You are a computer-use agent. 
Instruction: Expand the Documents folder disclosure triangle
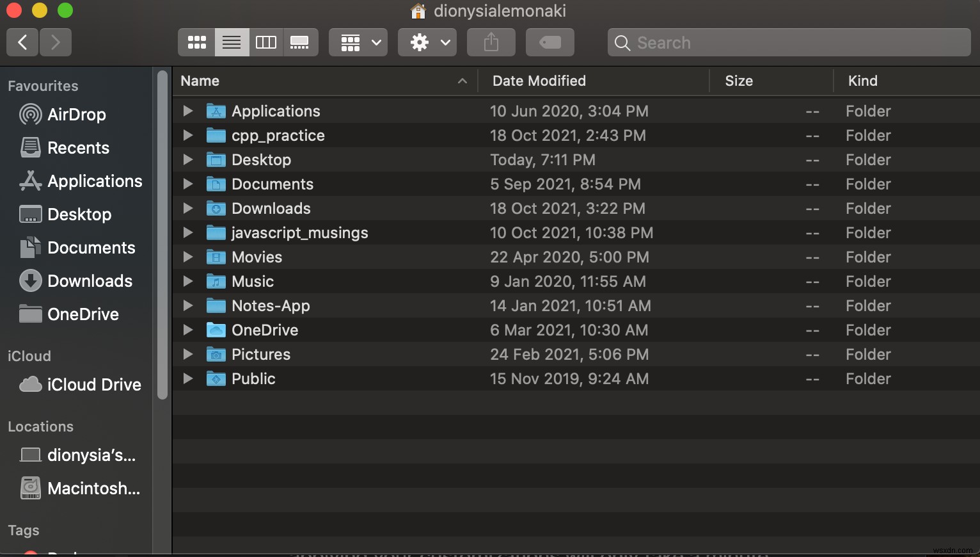(x=187, y=184)
